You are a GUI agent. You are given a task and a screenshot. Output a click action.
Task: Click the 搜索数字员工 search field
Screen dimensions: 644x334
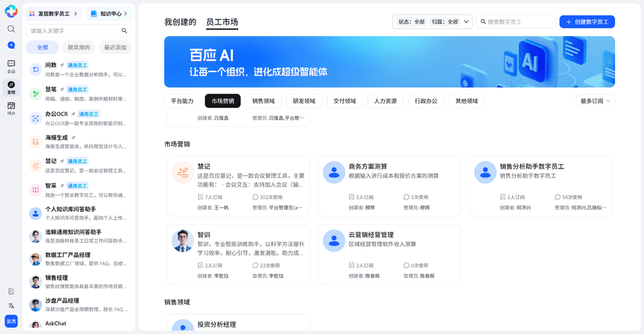pos(520,22)
